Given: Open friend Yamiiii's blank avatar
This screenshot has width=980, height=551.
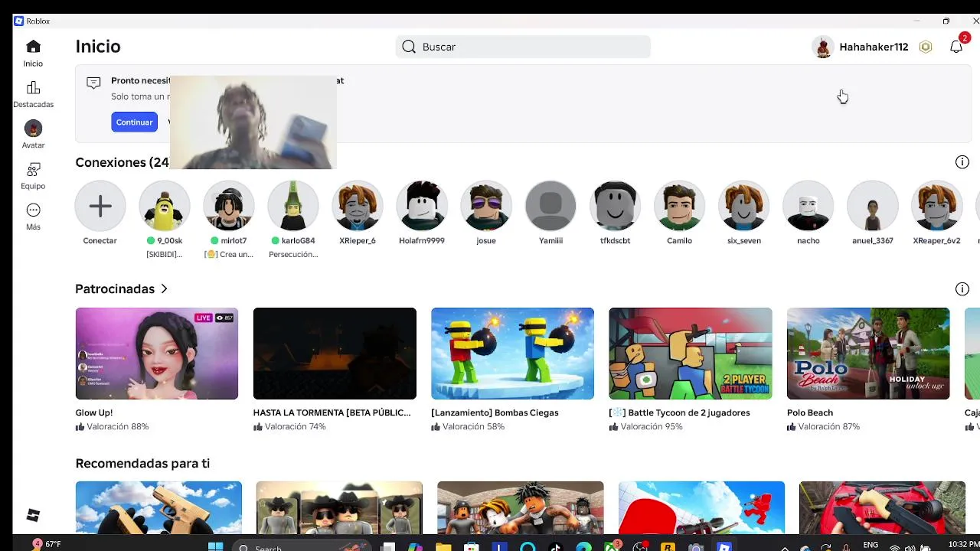Looking at the screenshot, I should [550, 206].
